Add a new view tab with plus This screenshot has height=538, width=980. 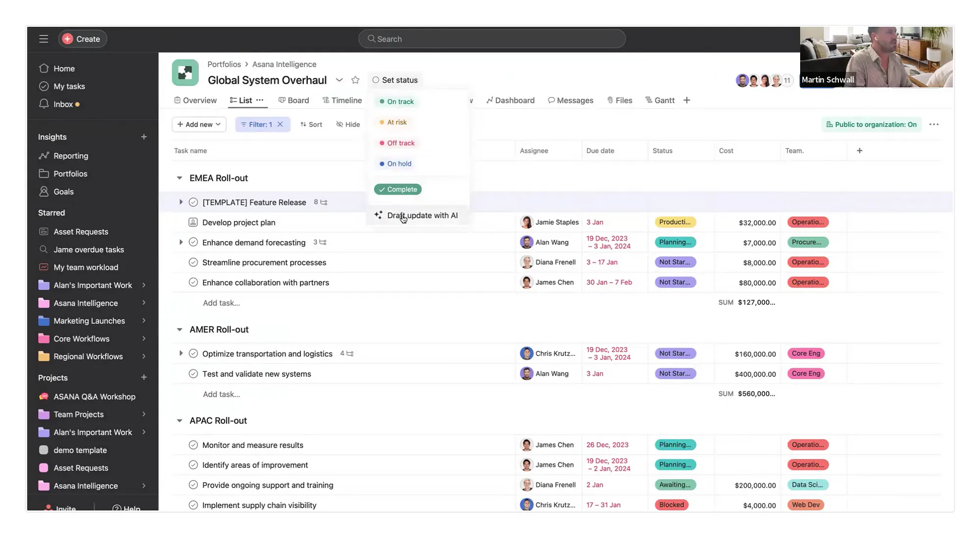point(686,100)
